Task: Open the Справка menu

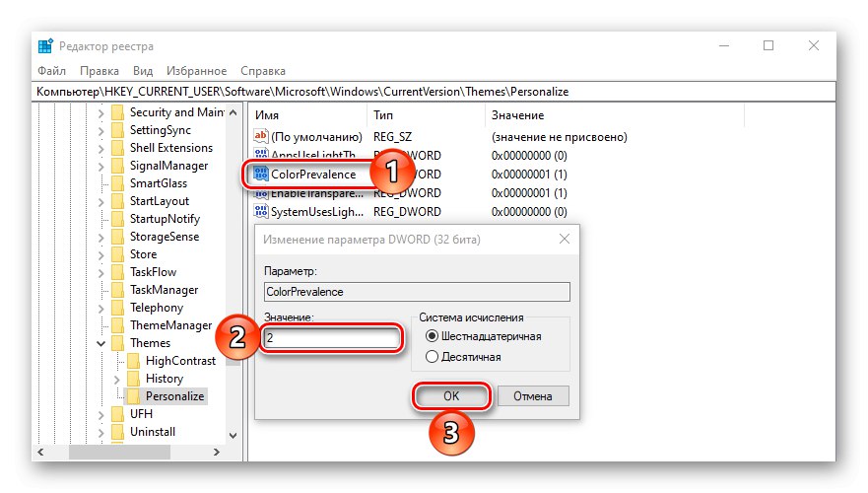Action: [263, 71]
